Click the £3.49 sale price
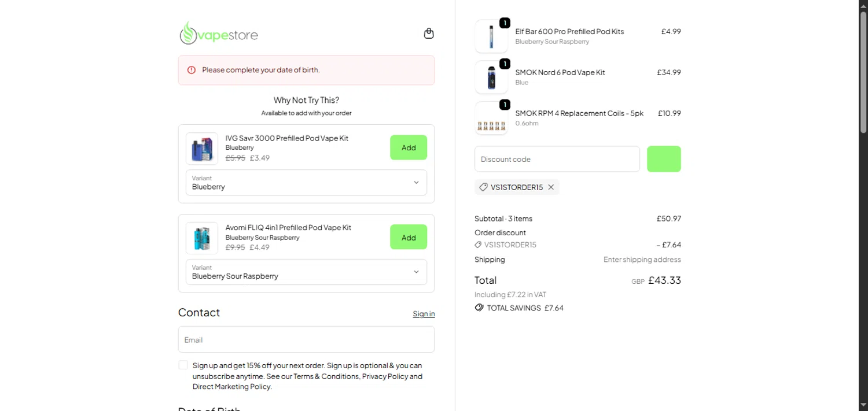The height and width of the screenshot is (411, 868). click(x=260, y=158)
